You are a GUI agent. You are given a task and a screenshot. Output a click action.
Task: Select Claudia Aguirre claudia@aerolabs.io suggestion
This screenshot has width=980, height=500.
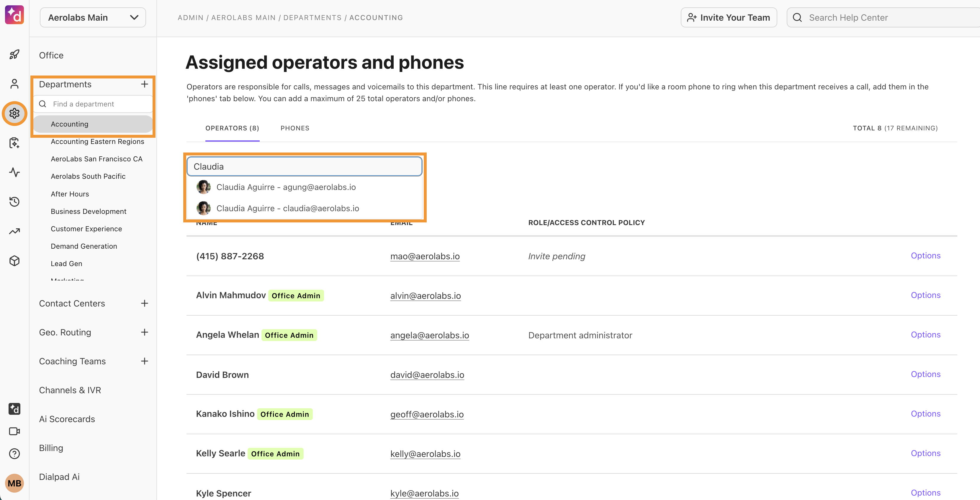coord(304,208)
